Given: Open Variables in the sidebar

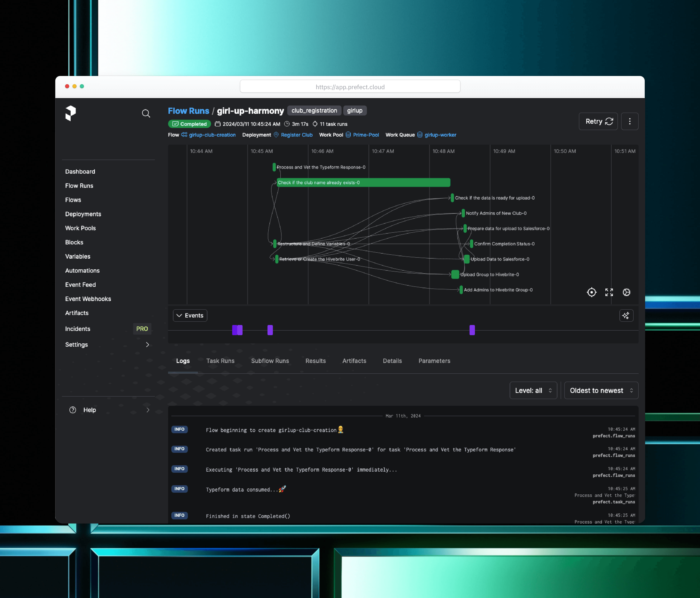Looking at the screenshot, I should coord(78,257).
